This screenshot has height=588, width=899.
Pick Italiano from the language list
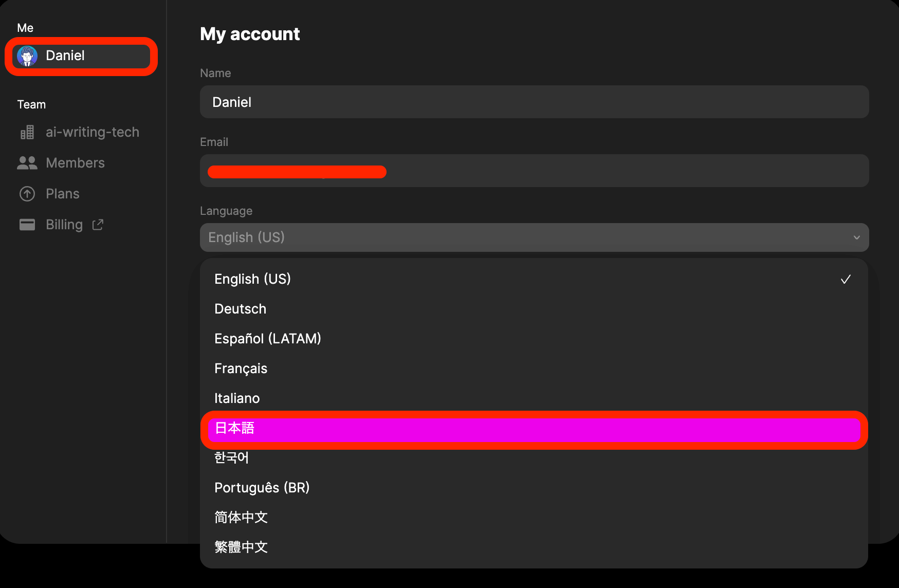(x=237, y=398)
